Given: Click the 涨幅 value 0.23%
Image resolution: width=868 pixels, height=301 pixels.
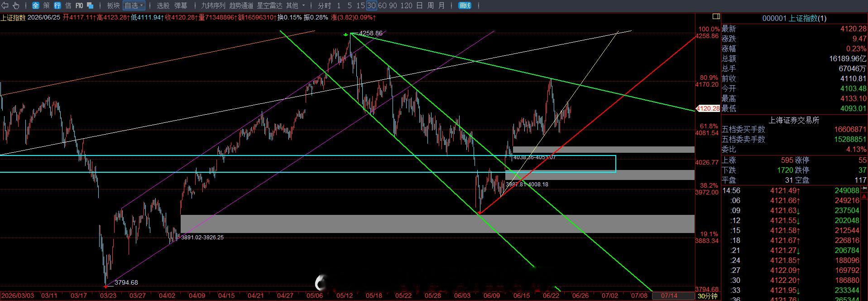Looking at the screenshot, I should tap(856, 49).
